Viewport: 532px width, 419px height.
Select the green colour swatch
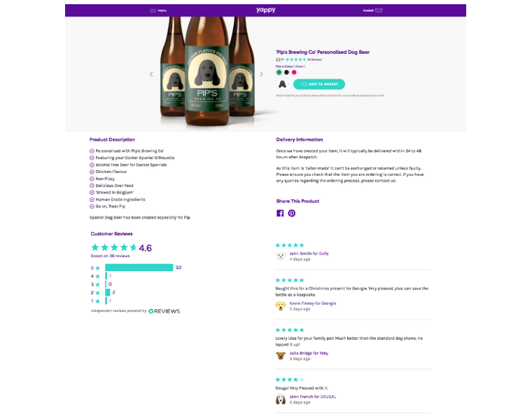click(x=279, y=72)
